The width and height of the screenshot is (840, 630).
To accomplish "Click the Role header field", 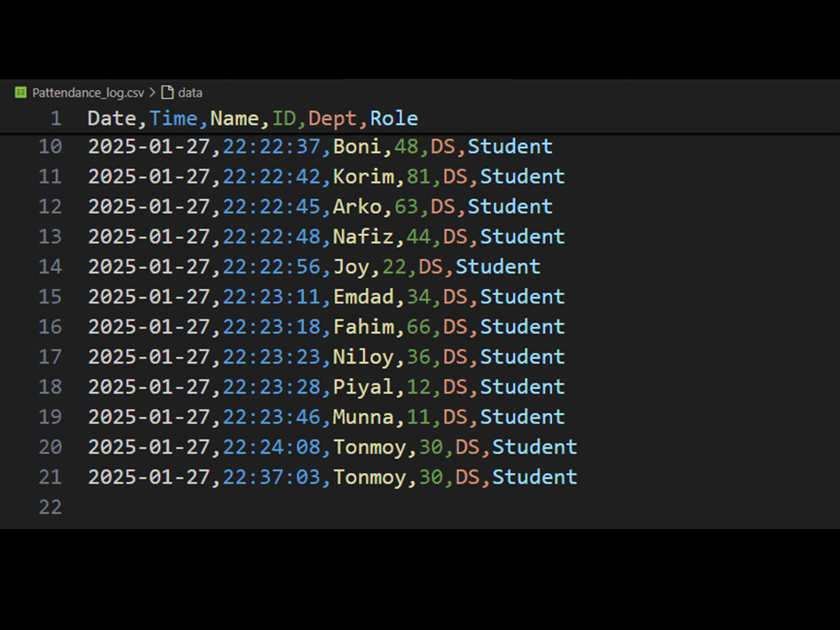I will point(394,118).
